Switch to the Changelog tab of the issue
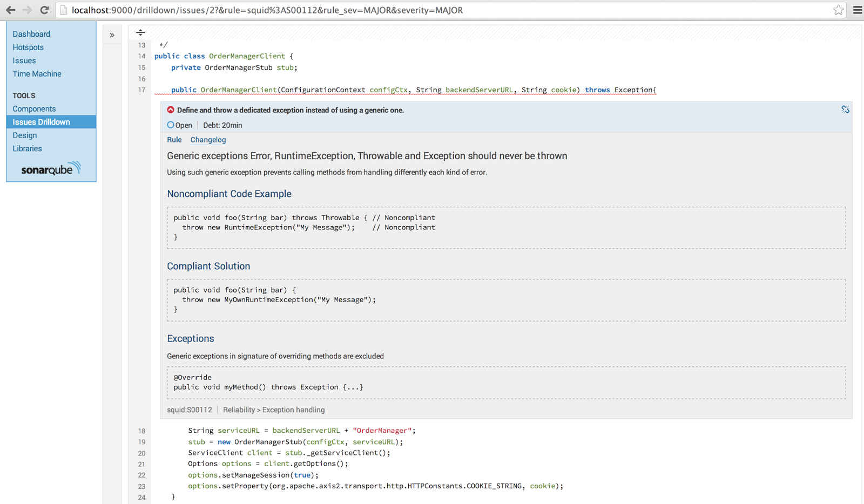 (208, 140)
